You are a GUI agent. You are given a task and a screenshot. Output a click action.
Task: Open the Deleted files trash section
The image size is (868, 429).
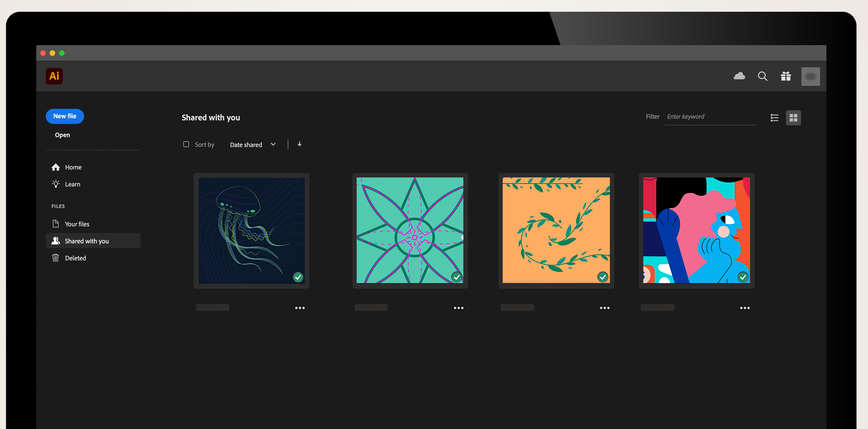tap(75, 258)
